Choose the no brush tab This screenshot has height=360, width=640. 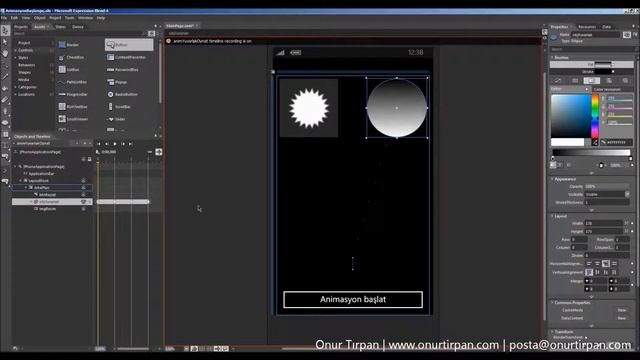558,80
